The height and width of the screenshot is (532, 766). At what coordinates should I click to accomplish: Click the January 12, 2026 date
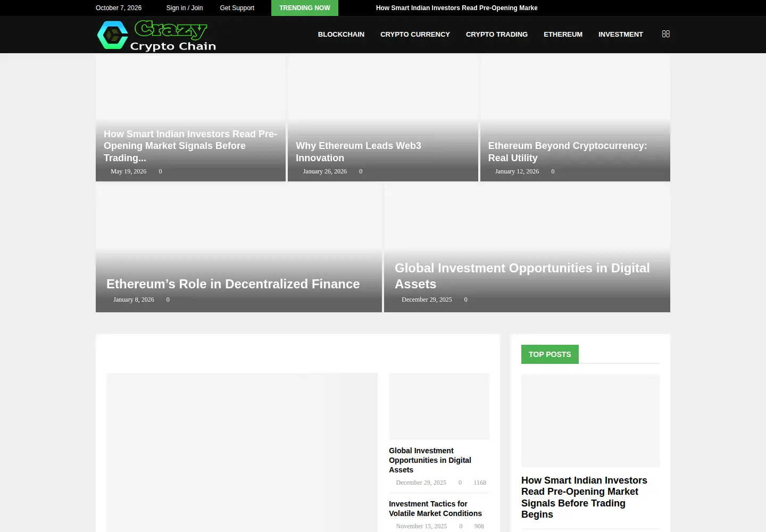point(517,171)
